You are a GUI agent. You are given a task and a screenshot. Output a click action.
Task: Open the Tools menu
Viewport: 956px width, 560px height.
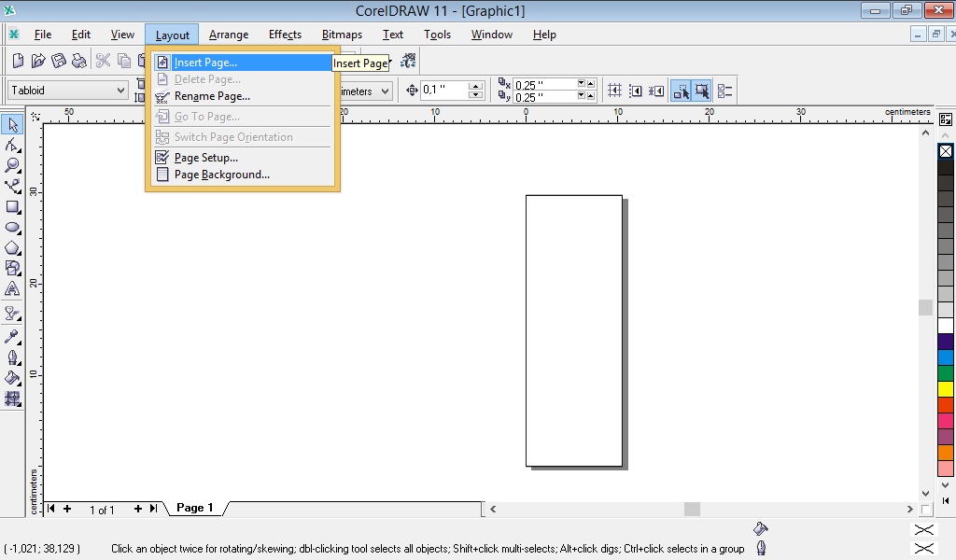[x=437, y=35]
